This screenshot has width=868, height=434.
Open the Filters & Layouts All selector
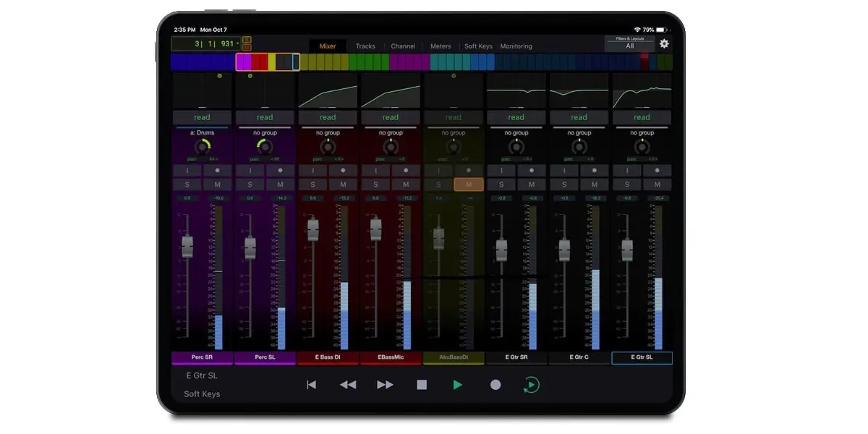coord(629,43)
